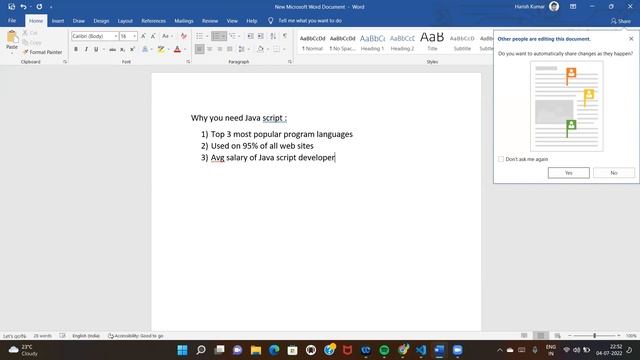Open the font name box showing Calibri (Body)
Image resolution: width=640 pixels, height=360 pixels.
pos(95,36)
